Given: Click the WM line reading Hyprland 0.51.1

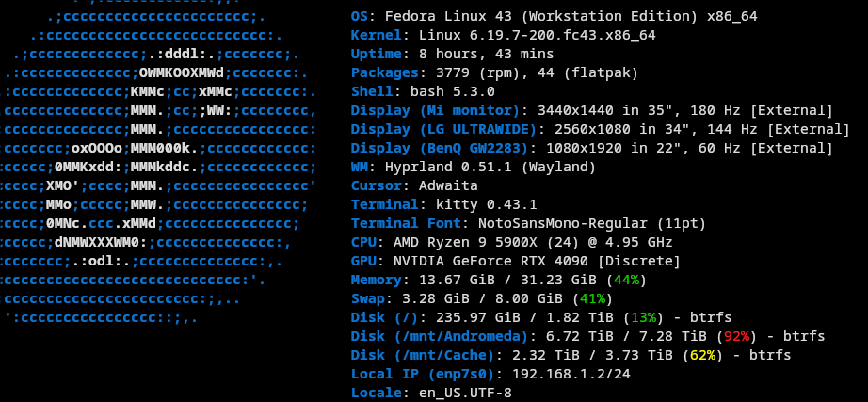Looking at the screenshot, I should (474, 168).
